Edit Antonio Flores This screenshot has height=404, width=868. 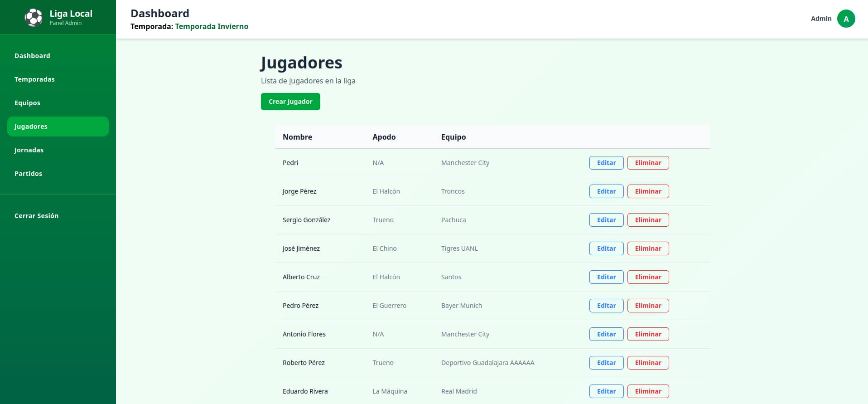[606, 334]
